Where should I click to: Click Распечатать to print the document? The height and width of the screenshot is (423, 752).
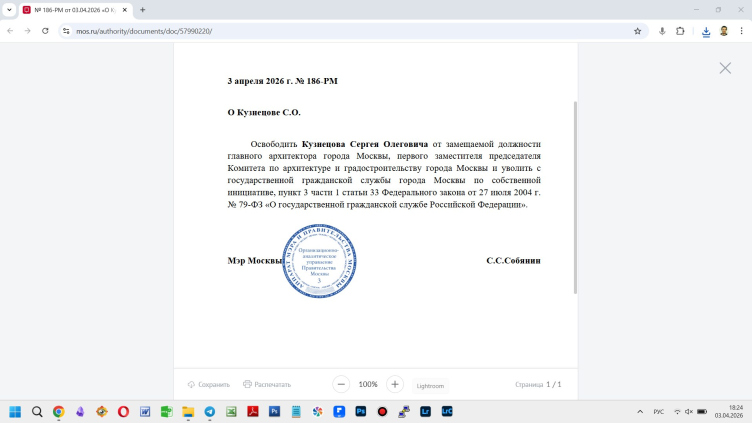pos(266,384)
